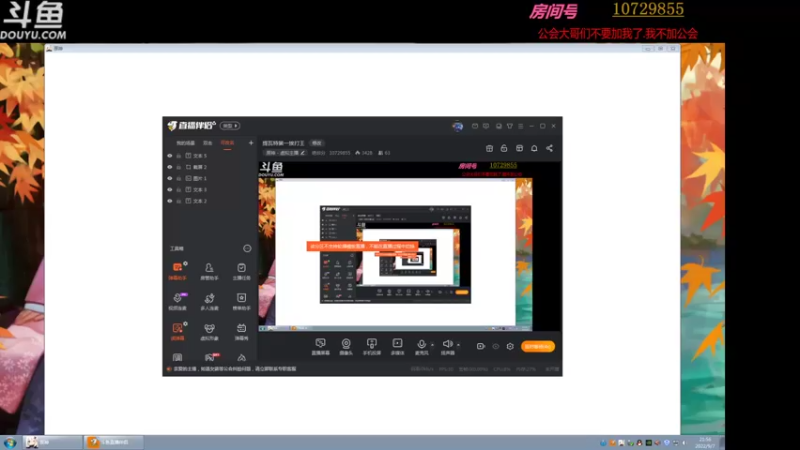Add a 手机投屏 phone casting source
The height and width of the screenshot is (450, 800).
pyautogui.click(x=371, y=346)
